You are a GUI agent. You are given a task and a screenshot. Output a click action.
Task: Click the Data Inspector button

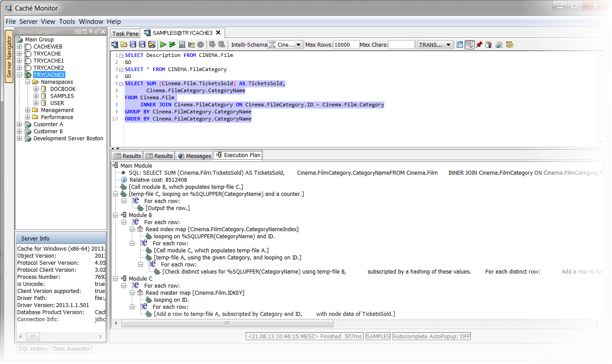coord(71,349)
